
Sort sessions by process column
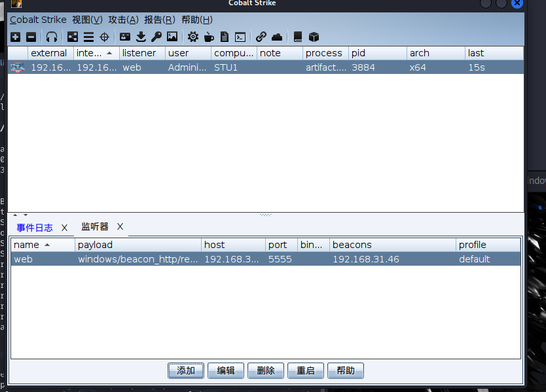coord(325,53)
